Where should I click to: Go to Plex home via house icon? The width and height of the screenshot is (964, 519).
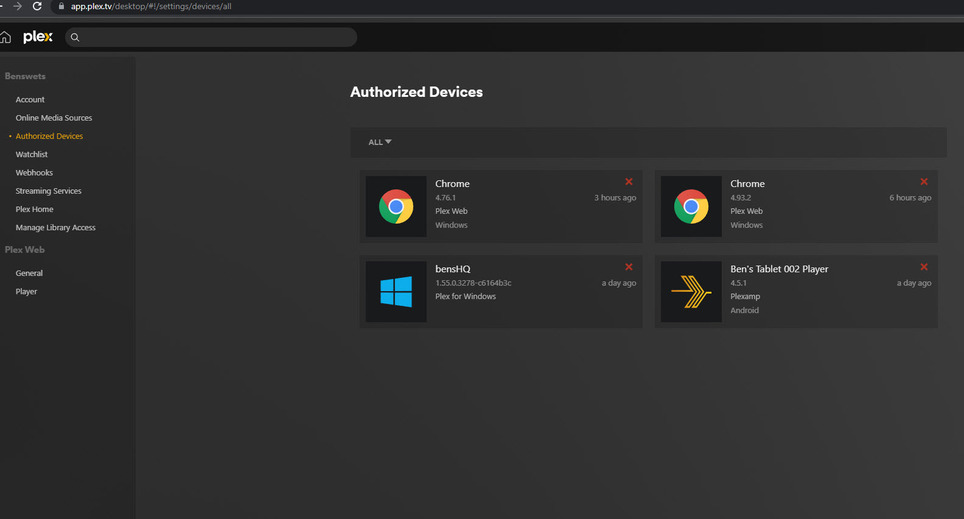tap(6, 38)
